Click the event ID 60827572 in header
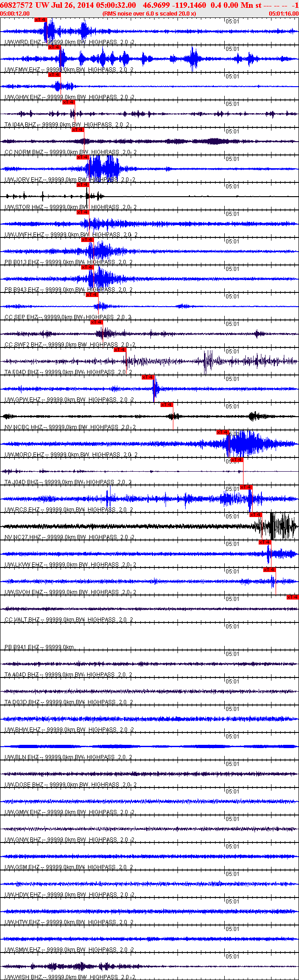The width and height of the screenshot is (299, 980). tap(17, 5)
